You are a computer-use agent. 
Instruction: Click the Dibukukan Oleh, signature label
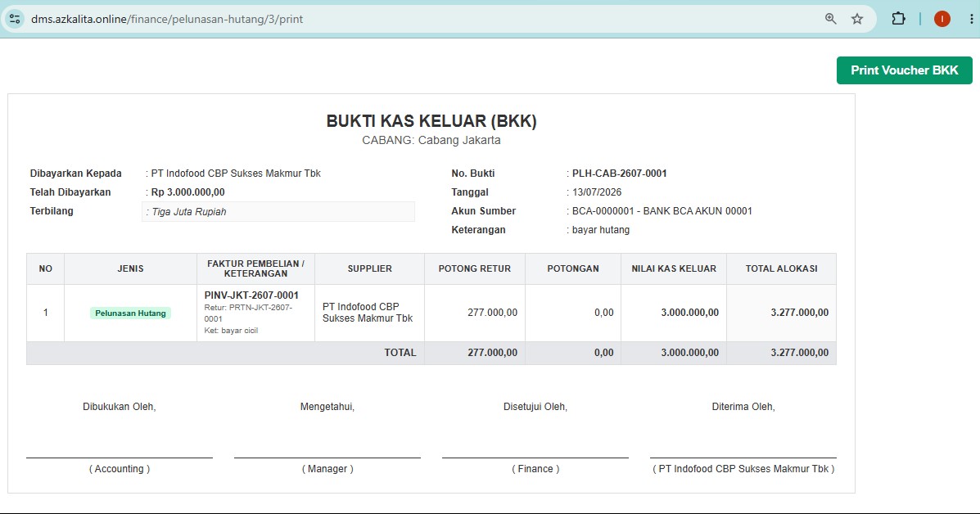[120, 407]
